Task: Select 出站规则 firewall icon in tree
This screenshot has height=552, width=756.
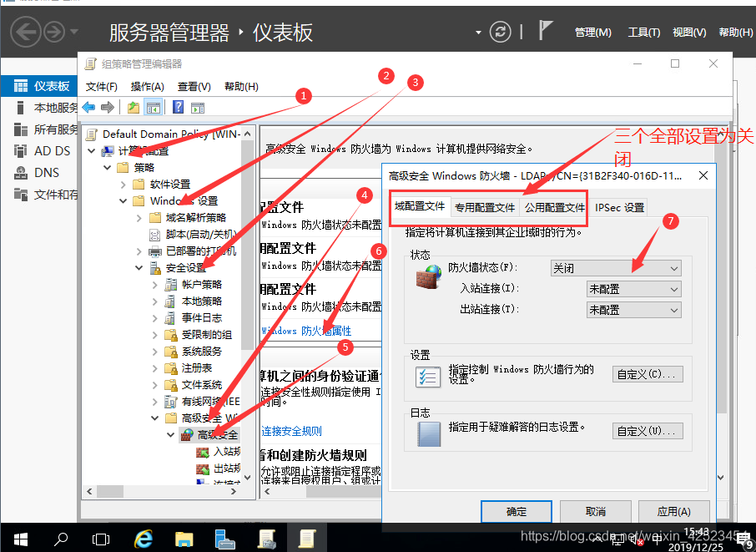Action: click(203, 469)
